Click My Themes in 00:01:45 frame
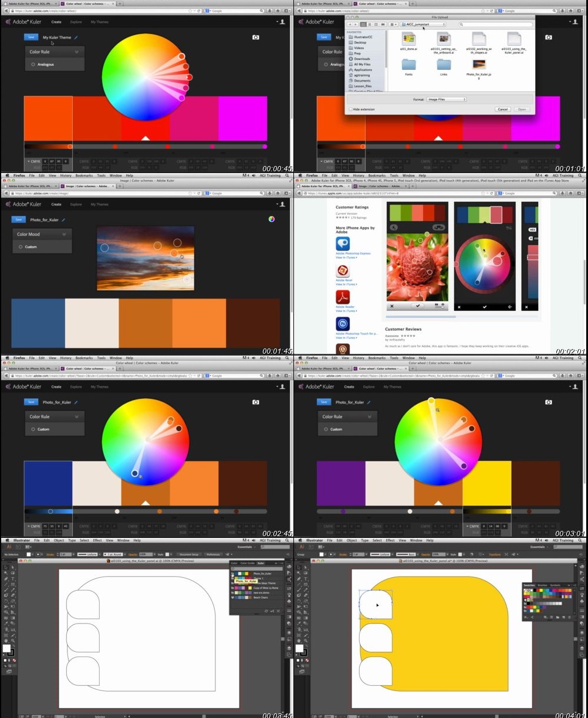 point(100,204)
